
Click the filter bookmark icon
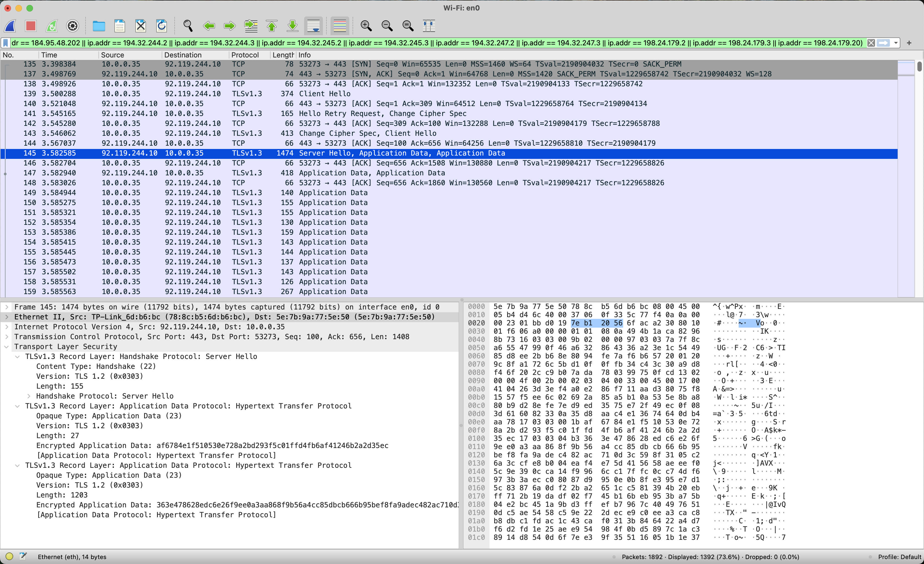click(5, 43)
